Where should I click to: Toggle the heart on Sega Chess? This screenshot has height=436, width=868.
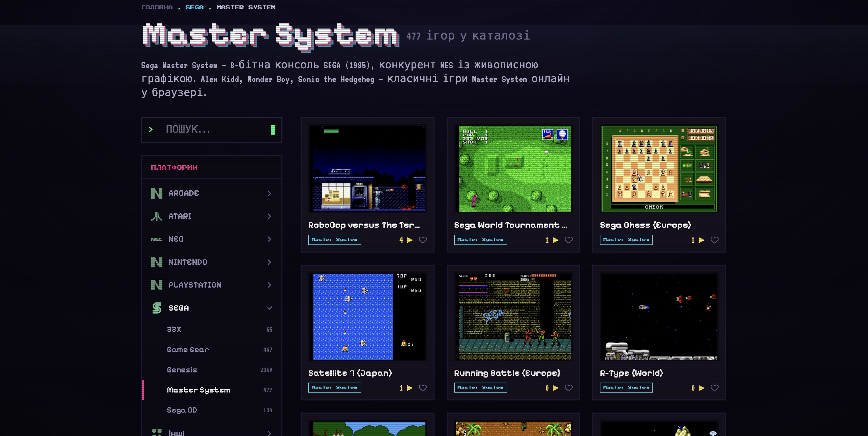pyautogui.click(x=714, y=240)
